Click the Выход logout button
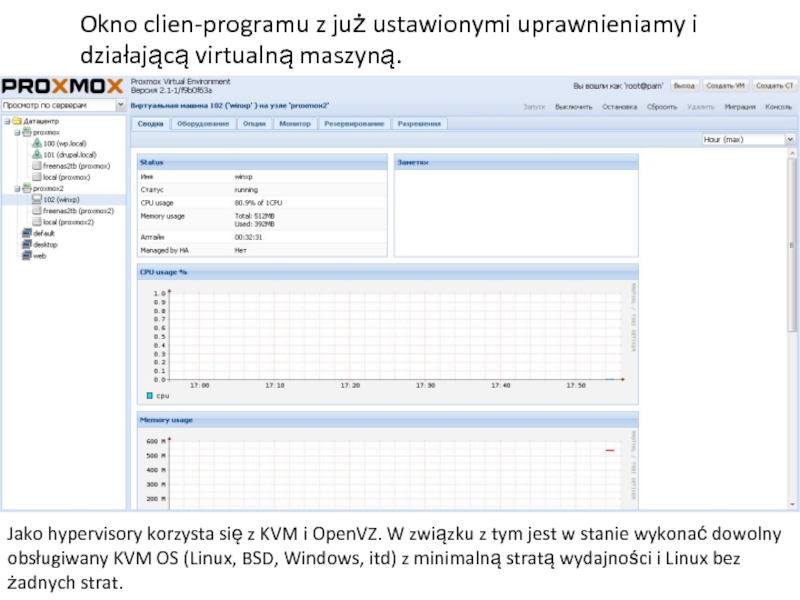 (x=684, y=86)
